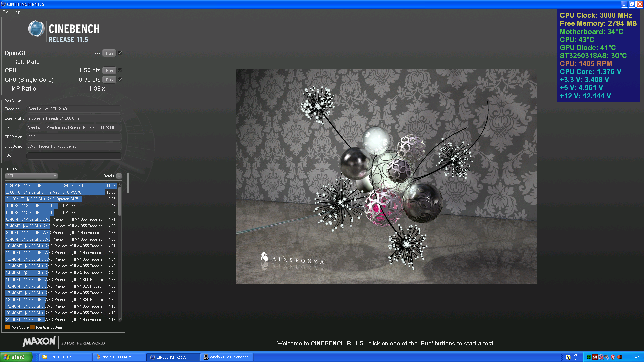
Task: Run the CPU benchmark test
Action: [109, 71]
